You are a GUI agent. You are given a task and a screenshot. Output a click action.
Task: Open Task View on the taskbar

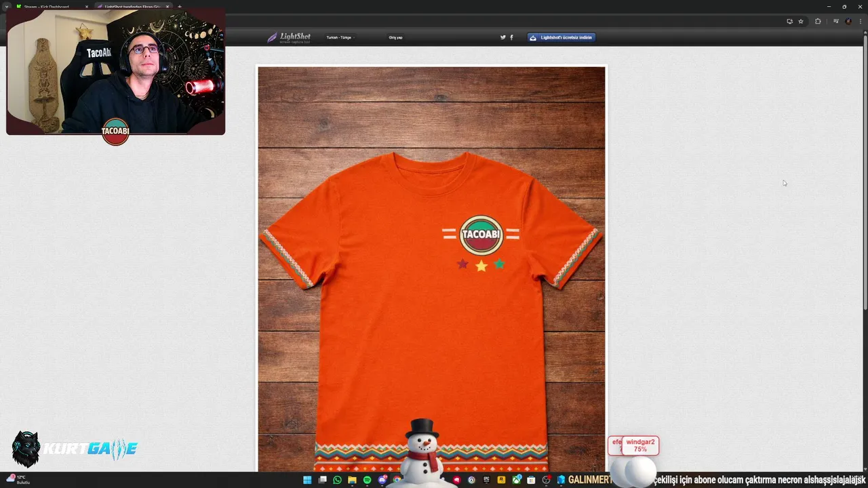(322, 480)
